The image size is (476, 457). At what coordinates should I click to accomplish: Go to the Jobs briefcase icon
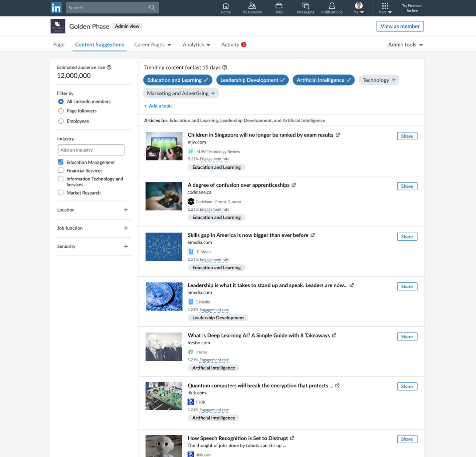tap(279, 6)
